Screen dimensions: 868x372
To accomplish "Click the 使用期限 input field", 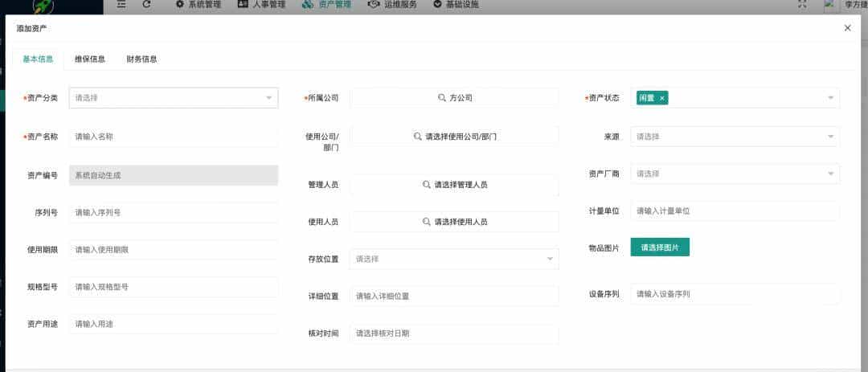I will pos(174,250).
